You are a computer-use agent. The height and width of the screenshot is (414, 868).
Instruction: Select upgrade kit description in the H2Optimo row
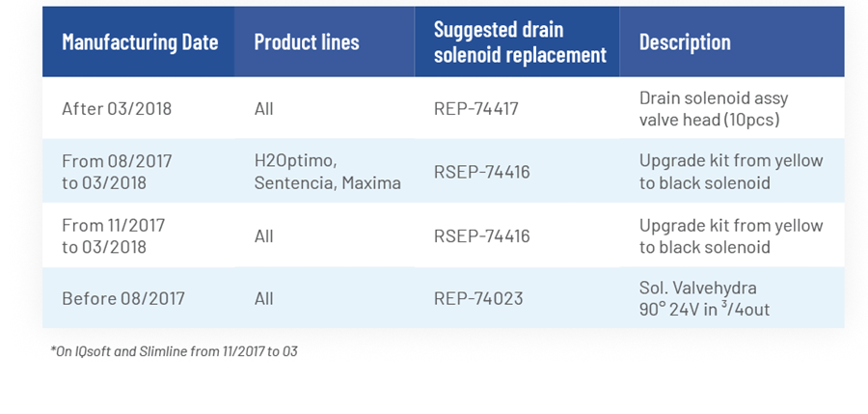[x=731, y=172]
